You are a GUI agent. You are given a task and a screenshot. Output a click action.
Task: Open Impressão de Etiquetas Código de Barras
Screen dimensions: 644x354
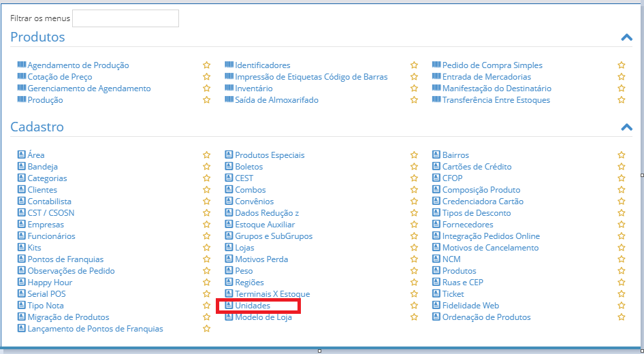point(311,77)
